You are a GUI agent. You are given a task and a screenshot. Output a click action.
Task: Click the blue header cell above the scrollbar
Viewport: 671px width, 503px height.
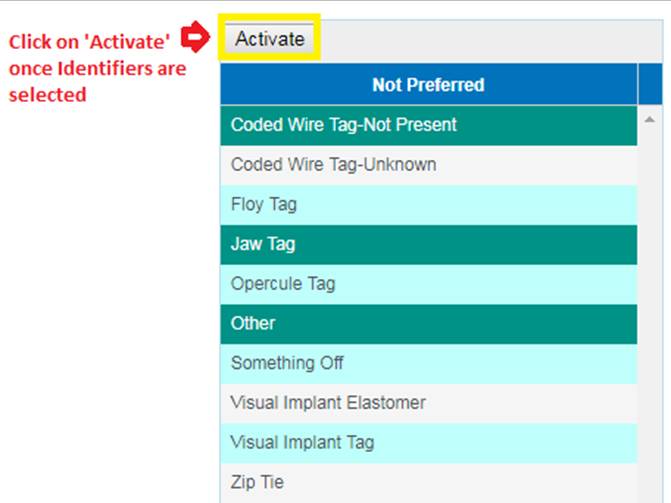pyautogui.click(x=650, y=85)
